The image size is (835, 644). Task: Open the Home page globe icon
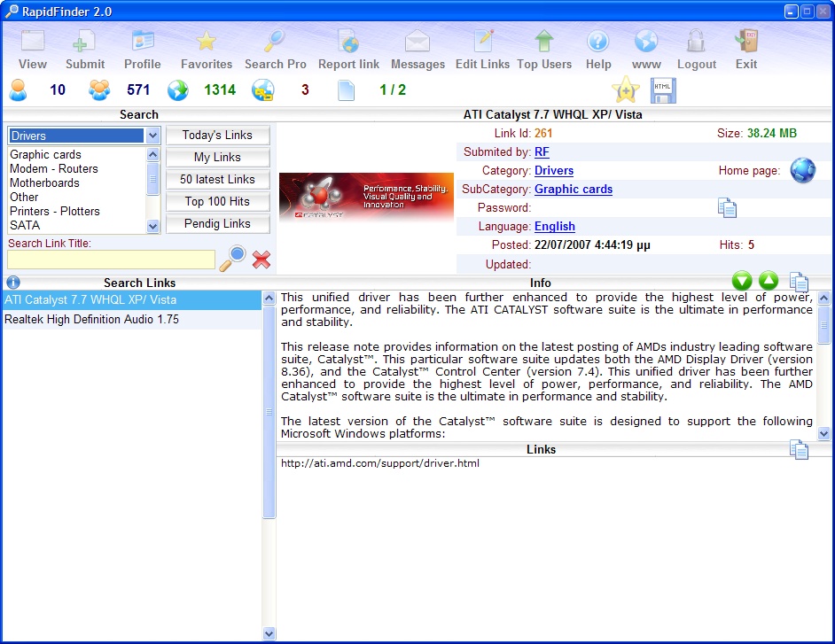[802, 170]
